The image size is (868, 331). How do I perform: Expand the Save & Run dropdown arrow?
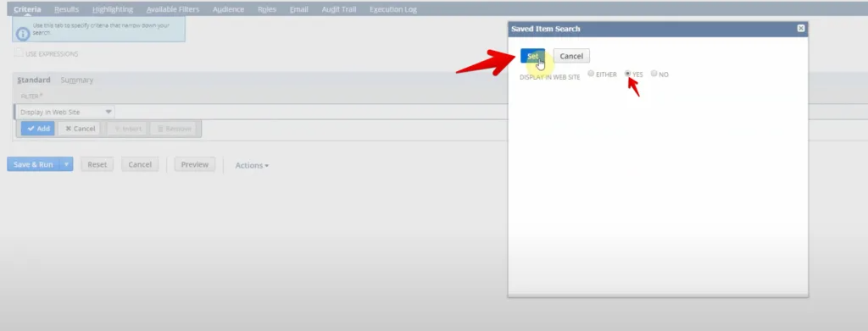pos(66,165)
